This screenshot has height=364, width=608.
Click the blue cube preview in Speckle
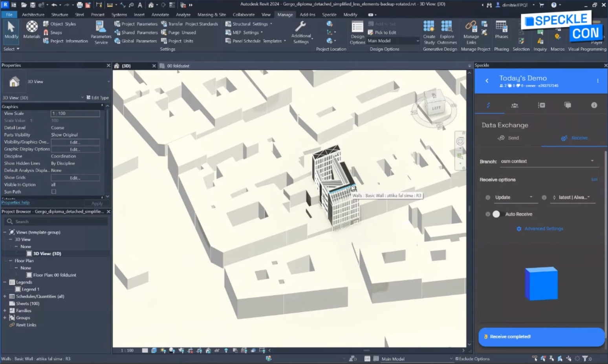point(541,283)
